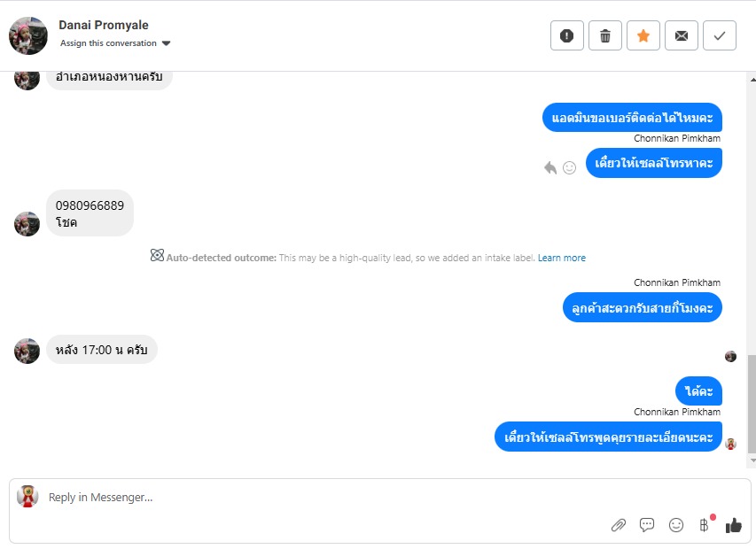The image size is (756, 549).
Task: Toggle the orange follow-up star
Action: (643, 35)
